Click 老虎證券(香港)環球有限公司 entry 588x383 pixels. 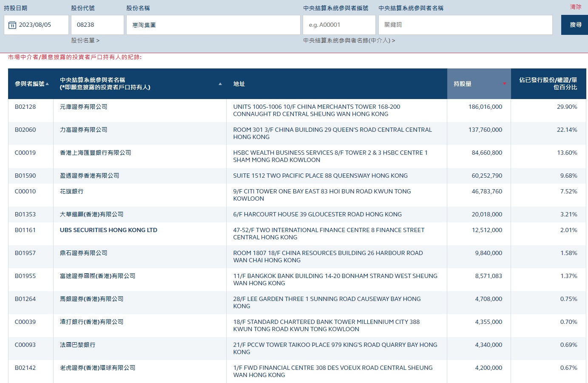click(x=97, y=368)
